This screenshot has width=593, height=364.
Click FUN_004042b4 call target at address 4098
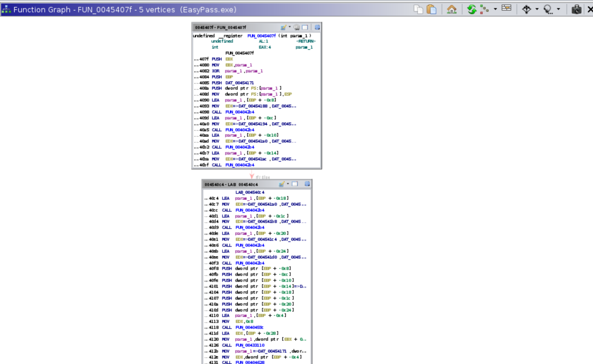240,112
